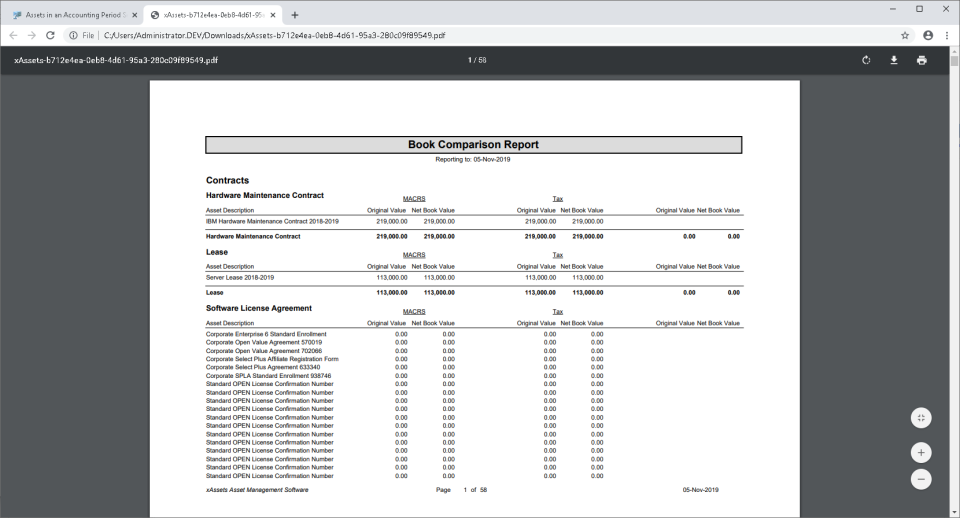This screenshot has width=960, height=518.
Task: Click Corporate Open Value Agreement 570019 row
Action: (x=405, y=342)
